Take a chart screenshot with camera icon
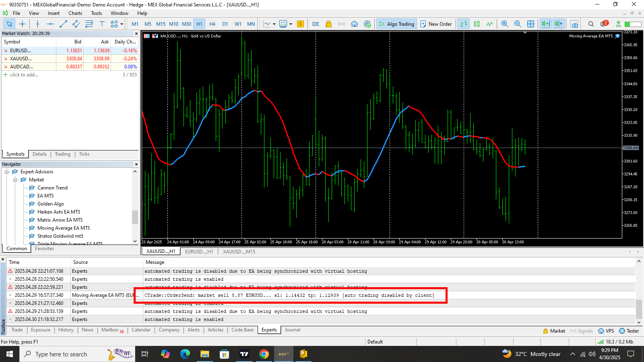The width and height of the screenshot is (644, 362). (574, 24)
